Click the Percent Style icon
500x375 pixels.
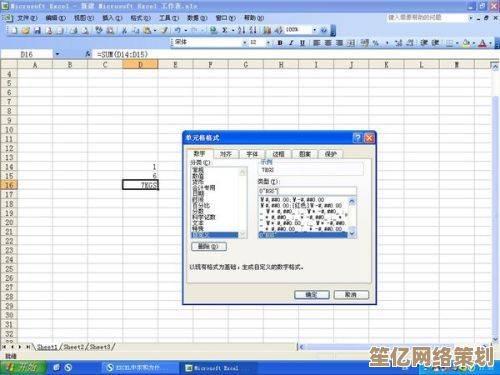point(376,43)
